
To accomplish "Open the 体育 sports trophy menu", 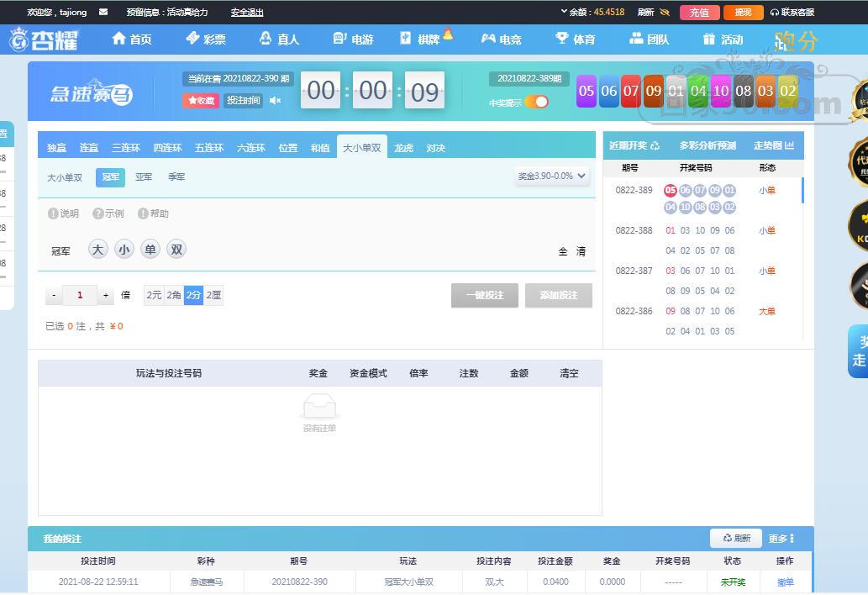I will pos(575,39).
